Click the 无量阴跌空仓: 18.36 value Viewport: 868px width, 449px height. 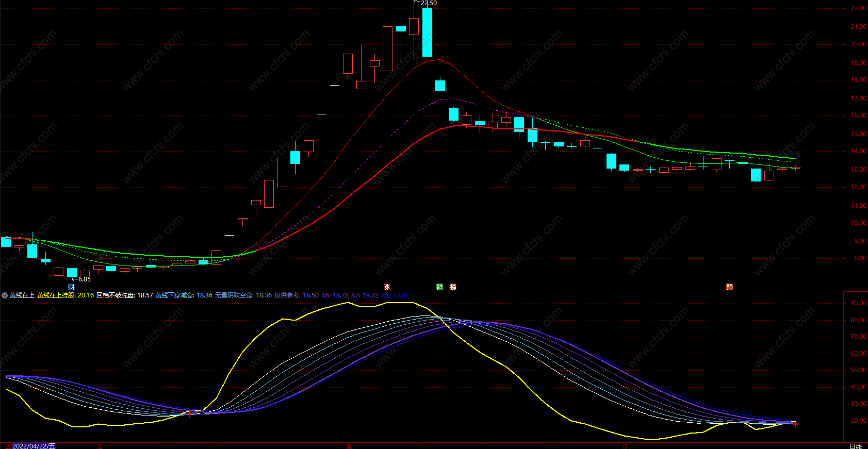click(243, 295)
